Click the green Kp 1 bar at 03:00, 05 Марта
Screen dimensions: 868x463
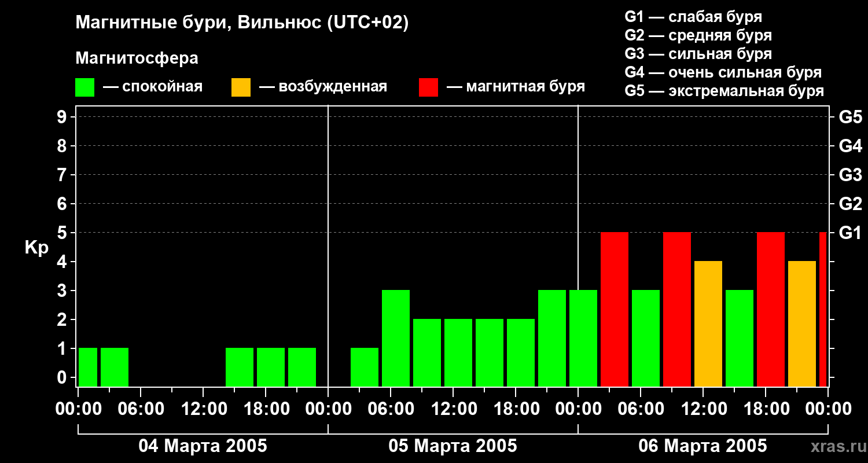point(365,368)
